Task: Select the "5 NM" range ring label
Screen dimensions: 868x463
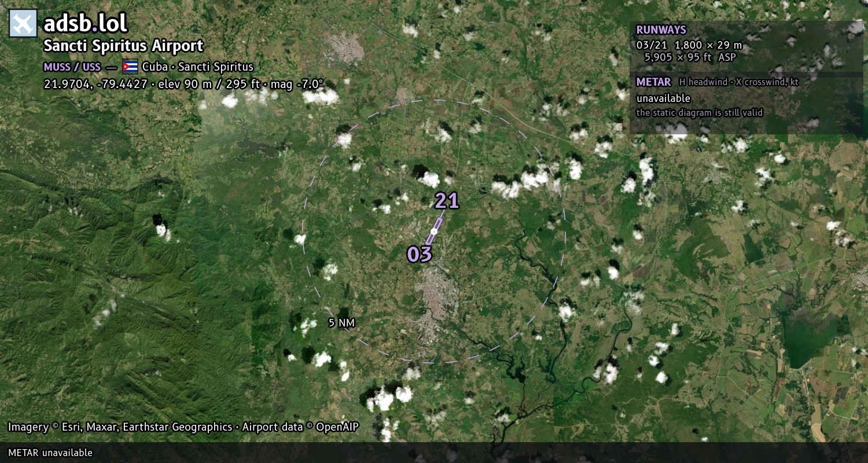Action: (x=341, y=323)
